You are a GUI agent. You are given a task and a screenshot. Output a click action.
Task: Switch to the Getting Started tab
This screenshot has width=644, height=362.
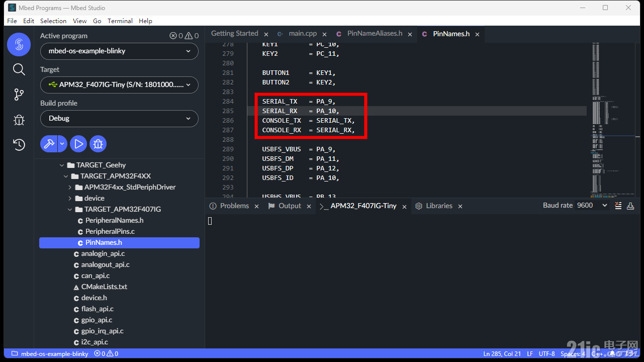234,34
